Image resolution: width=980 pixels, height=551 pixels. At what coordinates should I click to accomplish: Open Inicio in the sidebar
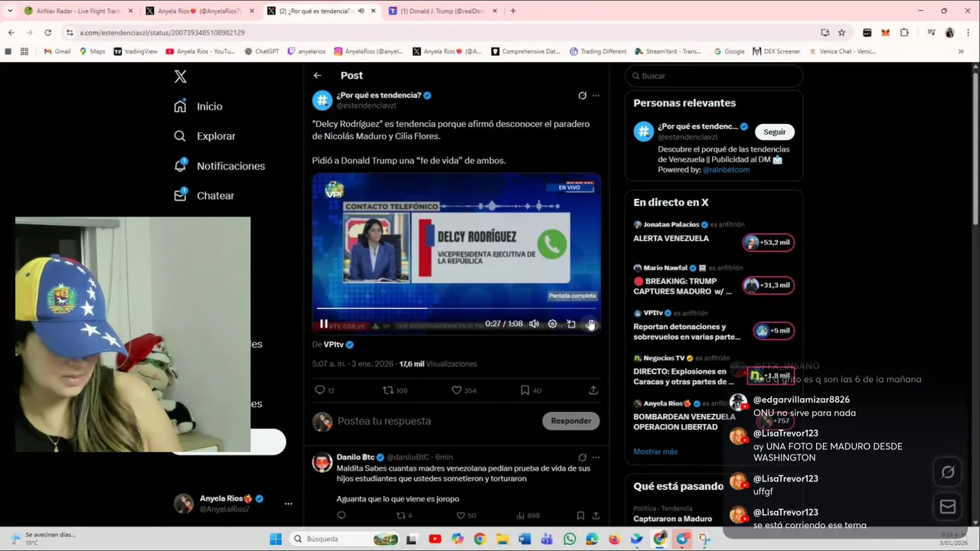(x=198, y=106)
